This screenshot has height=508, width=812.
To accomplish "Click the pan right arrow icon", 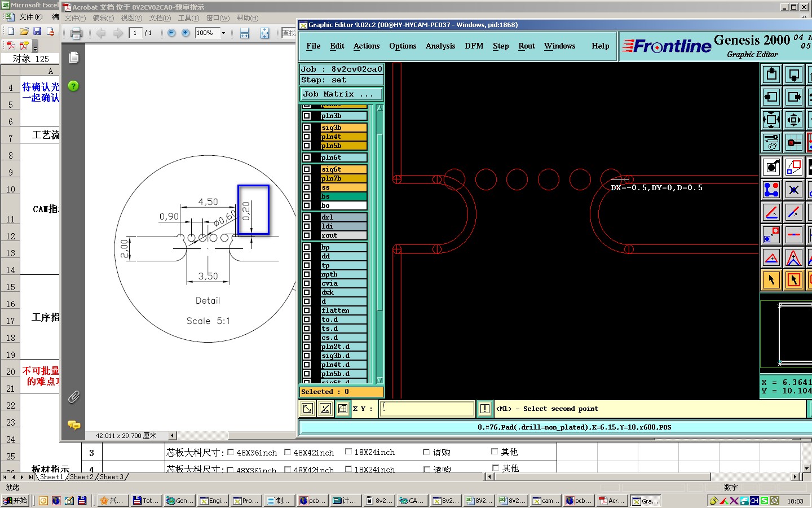I will 794,97.
